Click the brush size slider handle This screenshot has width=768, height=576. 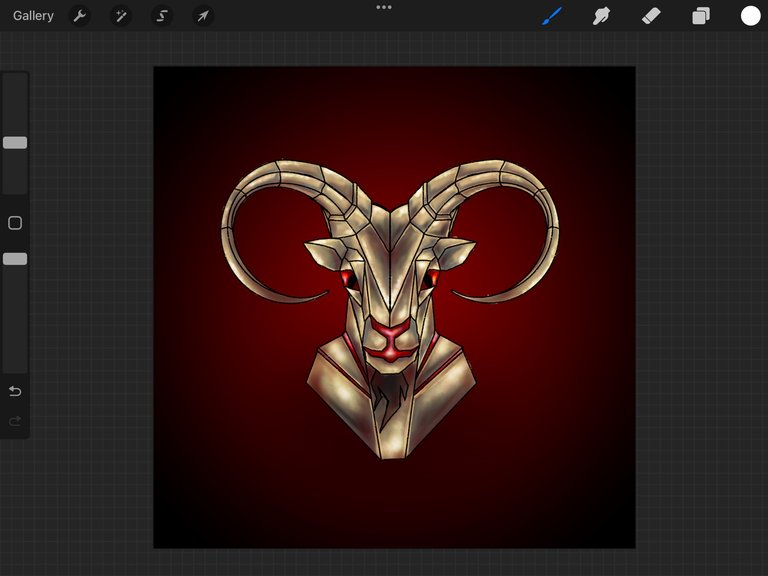click(15, 143)
